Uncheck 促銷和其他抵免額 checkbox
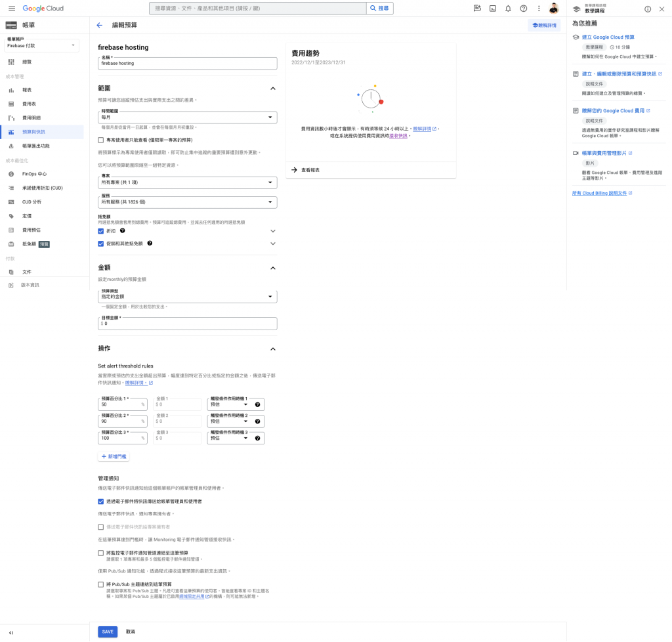 (x=100, y=244)
